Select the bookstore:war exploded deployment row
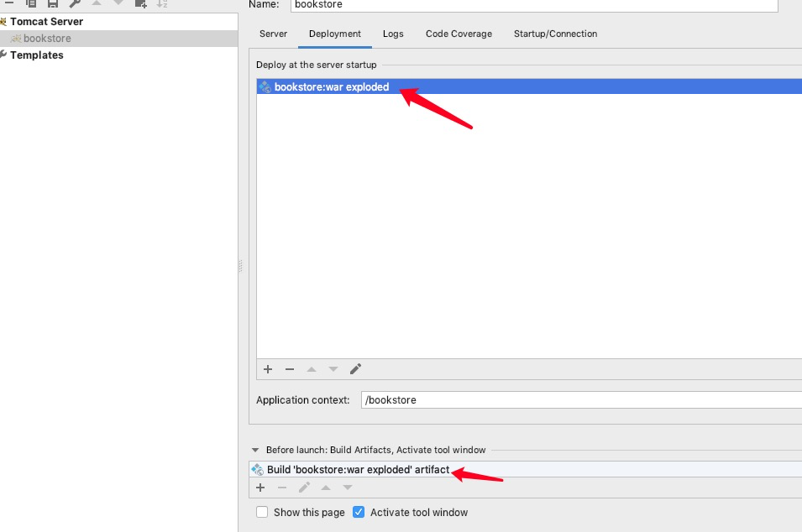The height and width of the screenshot is (532, 802). tap(529, 87)
